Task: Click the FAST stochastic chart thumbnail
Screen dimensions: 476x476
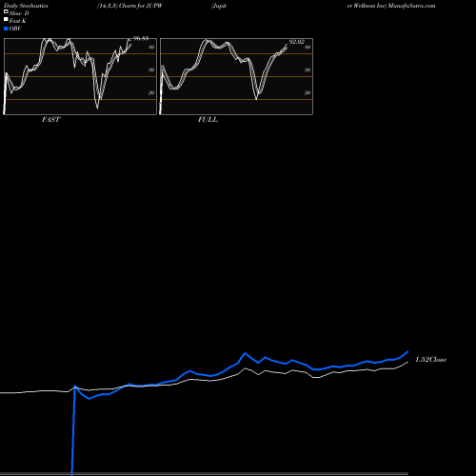Action: point(80,76)
